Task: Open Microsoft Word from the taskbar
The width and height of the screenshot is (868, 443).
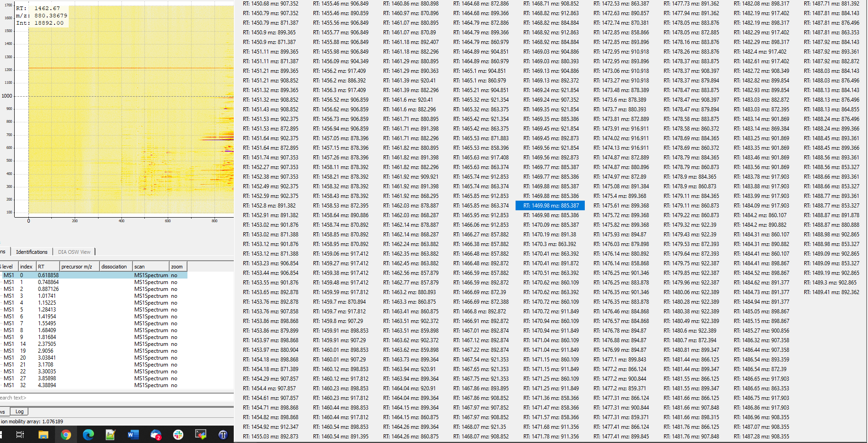Action: click(133, 434)
